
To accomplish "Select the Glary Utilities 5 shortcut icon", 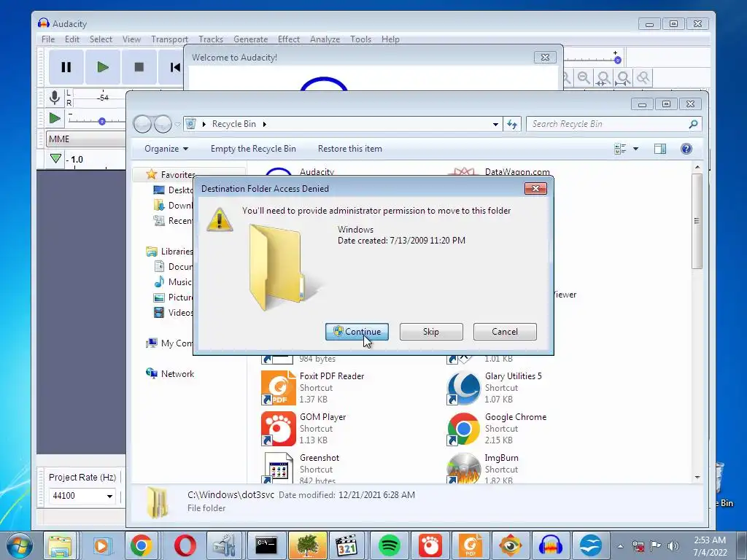I will click(464, 388).
